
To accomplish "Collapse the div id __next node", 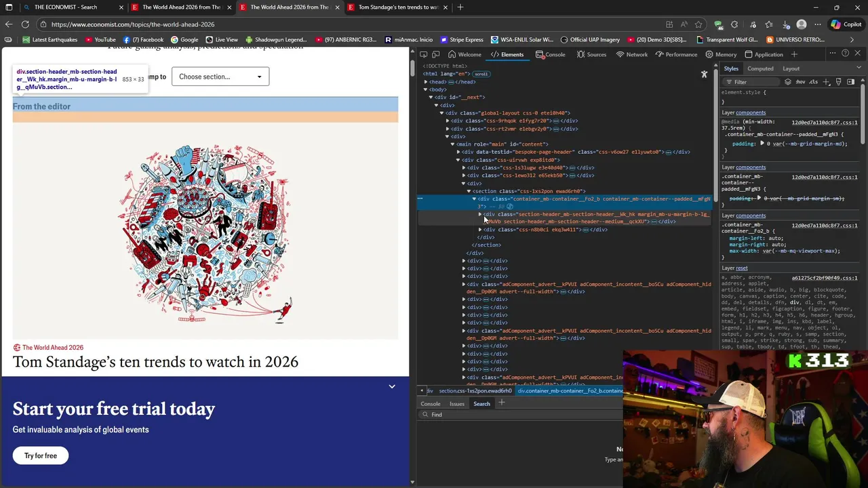I will pos(431,97).
